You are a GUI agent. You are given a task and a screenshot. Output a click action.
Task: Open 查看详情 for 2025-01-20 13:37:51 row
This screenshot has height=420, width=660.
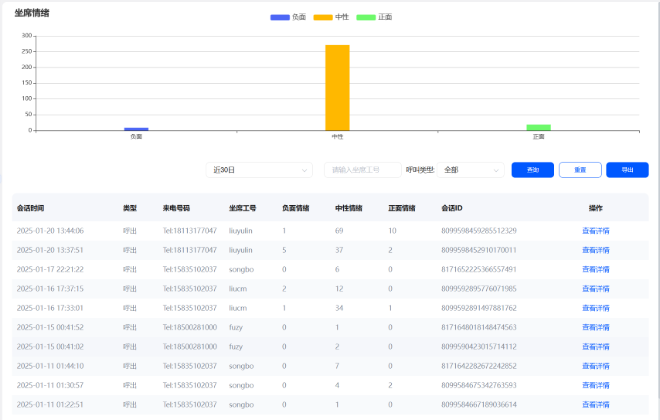coord(595,250)
